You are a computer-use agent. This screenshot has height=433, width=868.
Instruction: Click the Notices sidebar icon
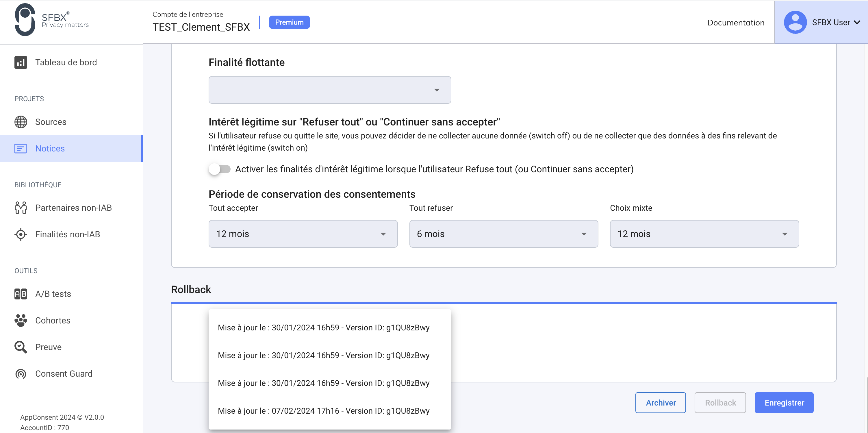point(21,149)
